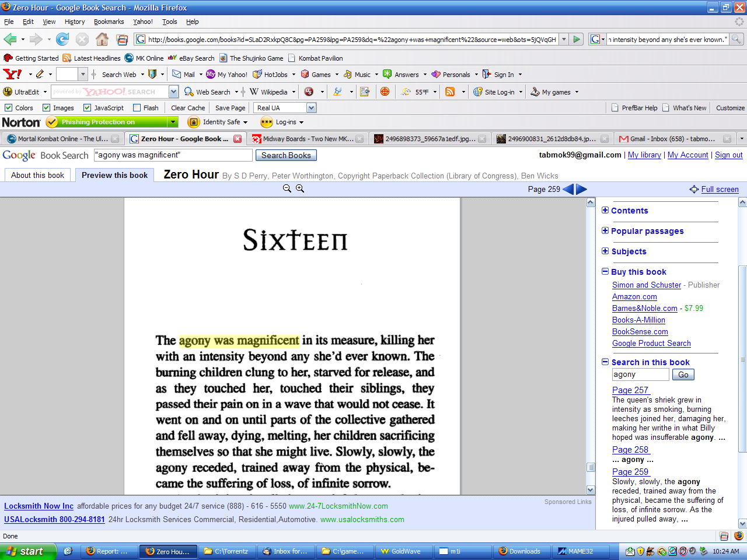Expand the Contents section
The width and height of the screenshot is (747, 560).
pyautogui.click(x=605, y=211)
